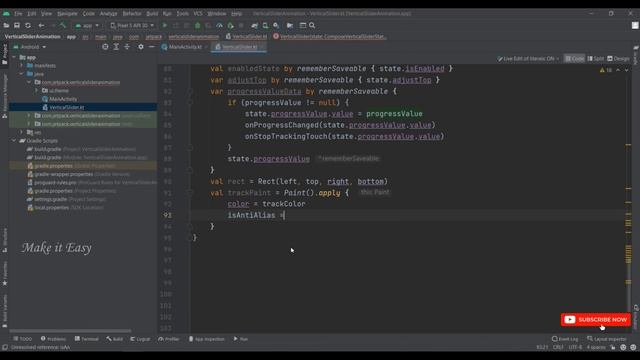
Task: Collapse the java folder
Action: pyautogui.click(x=22, y=74)
